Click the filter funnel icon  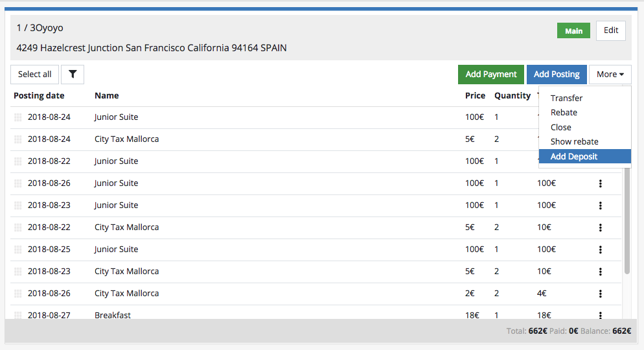pyautogui.click(x=73, y=75)
